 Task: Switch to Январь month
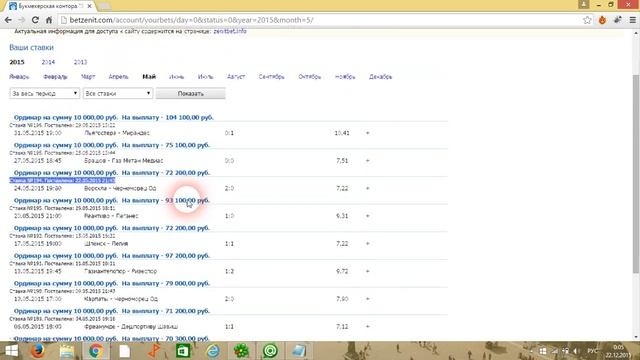[x=19, y=77]
